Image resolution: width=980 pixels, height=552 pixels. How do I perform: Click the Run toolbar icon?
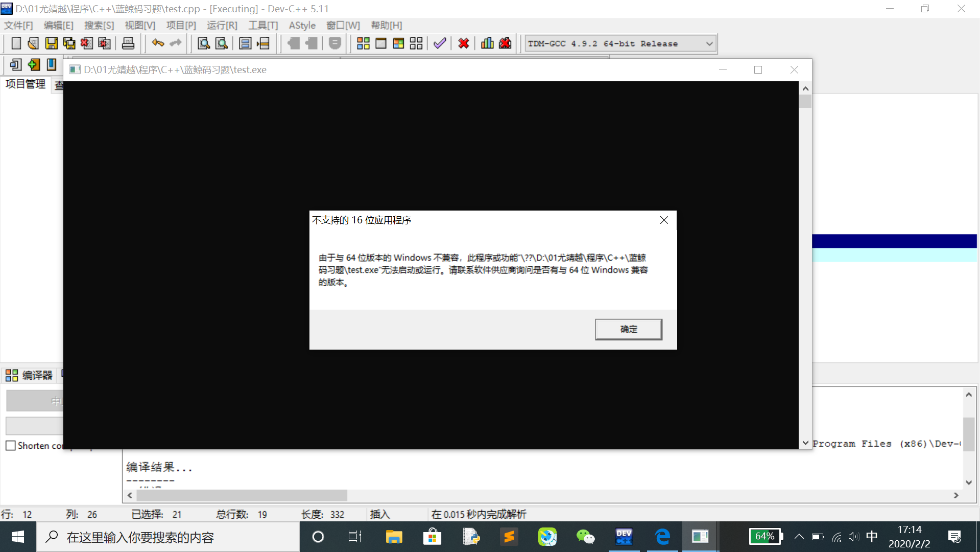click(x=380, y=43)
